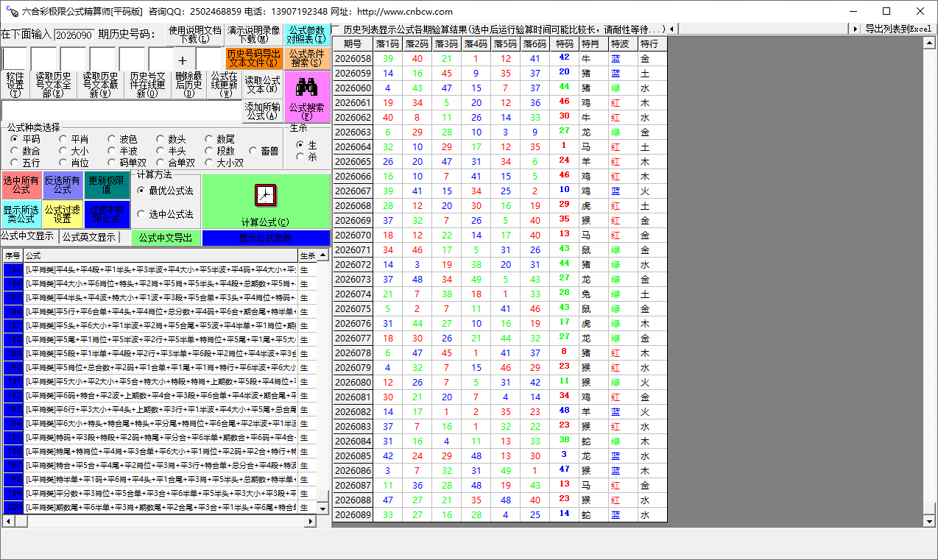Image resolution: width=938 pixels, height=560 pixels.
Task: Open yellow 公式过滤设置 button
Action: 63,214
